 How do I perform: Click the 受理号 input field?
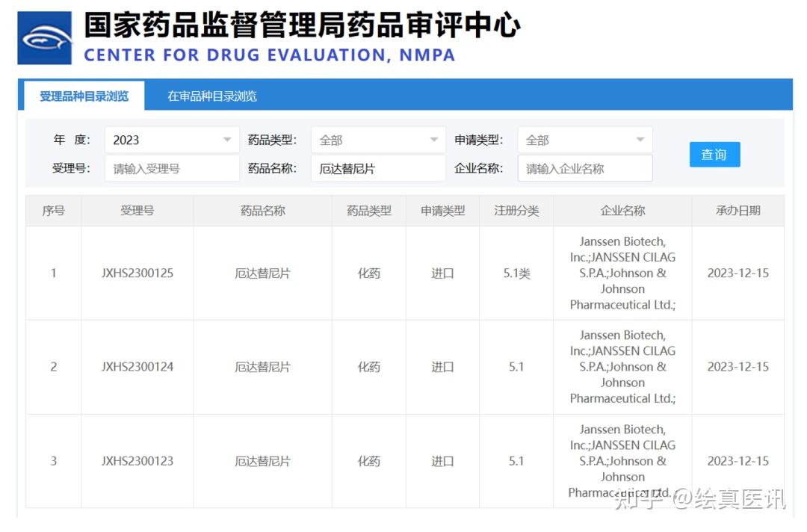coord(170,168)
